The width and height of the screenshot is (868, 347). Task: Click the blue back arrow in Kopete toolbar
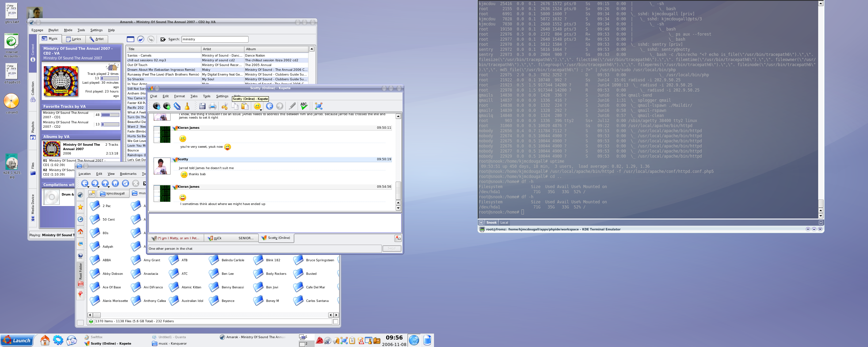(270, 106)
